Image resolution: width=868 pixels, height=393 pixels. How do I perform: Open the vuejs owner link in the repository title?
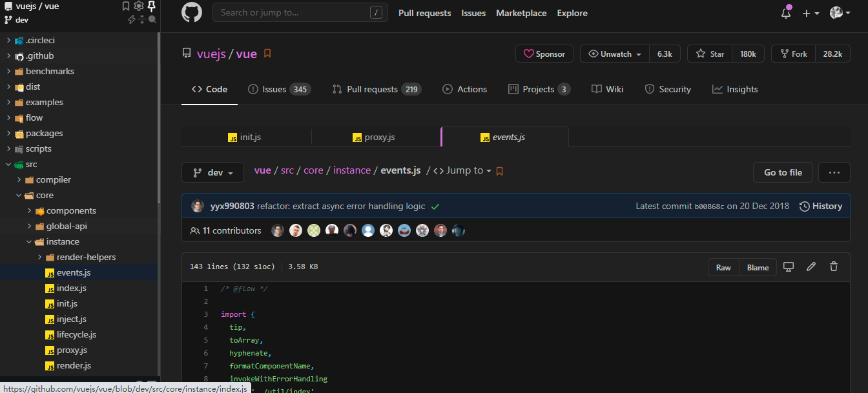pos(211,54)
